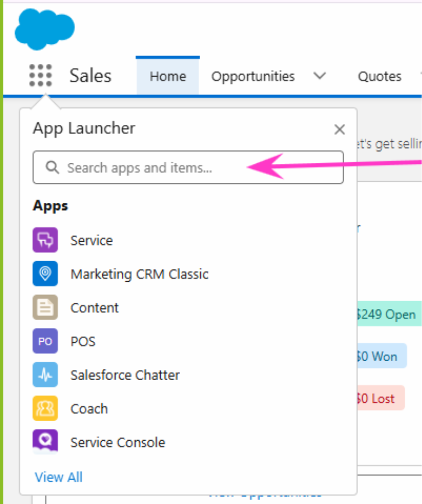Open the Opportunities tab

253,77
